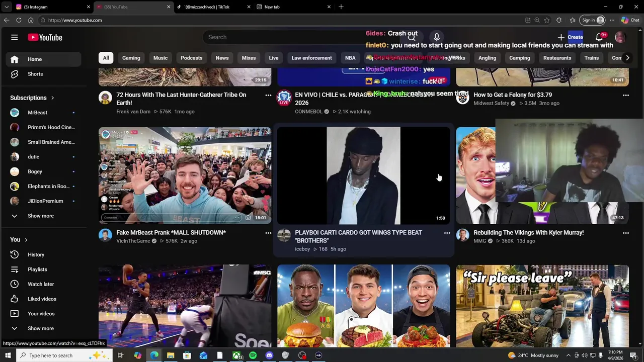
Task: Expand Show more under Subscriptions
Action: pyautogui.click(x=43, y=216)
